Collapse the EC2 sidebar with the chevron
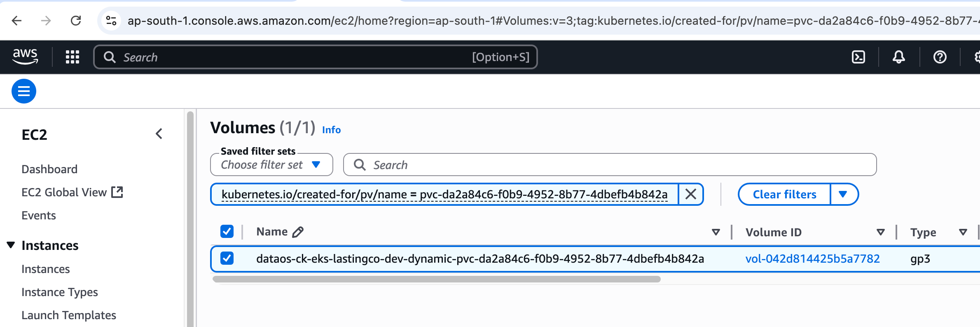This screenshot has height=327, width=980. tap(159, 134)
